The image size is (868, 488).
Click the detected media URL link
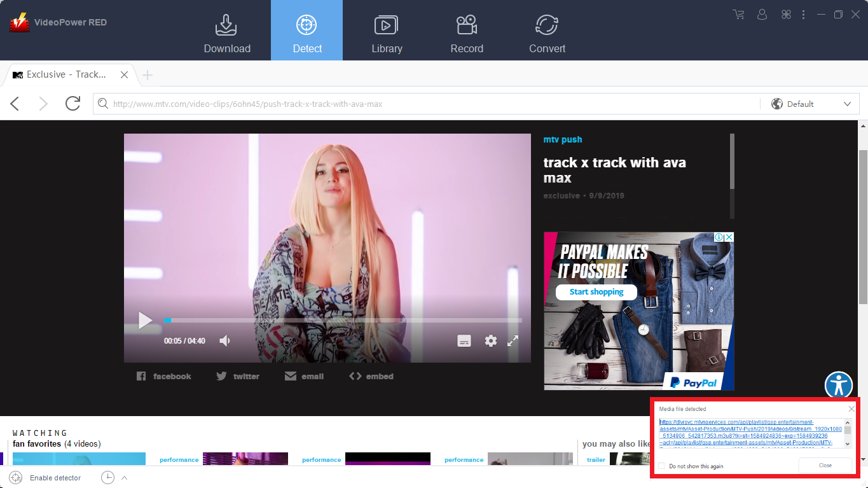pos(751,433)
